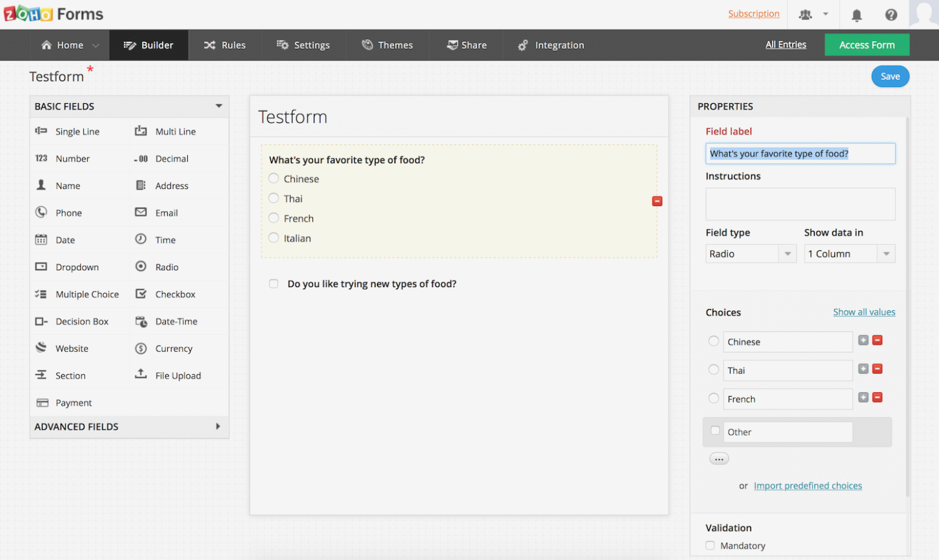The image size is (939, 560).
Task: Enable the Mandatory validation checkbox
Action: point(710,545)
